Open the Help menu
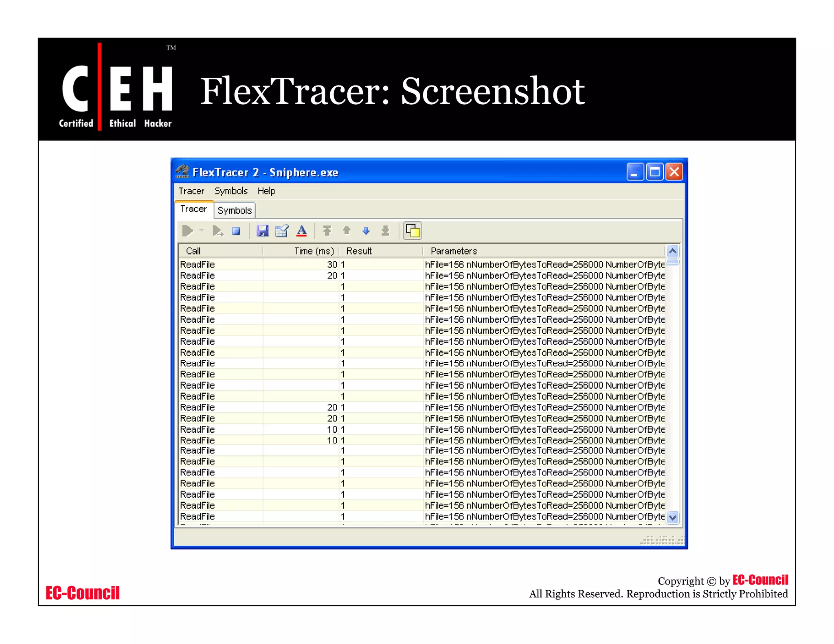The width and height of the screenshot is (834, 644). pos(266,191)
